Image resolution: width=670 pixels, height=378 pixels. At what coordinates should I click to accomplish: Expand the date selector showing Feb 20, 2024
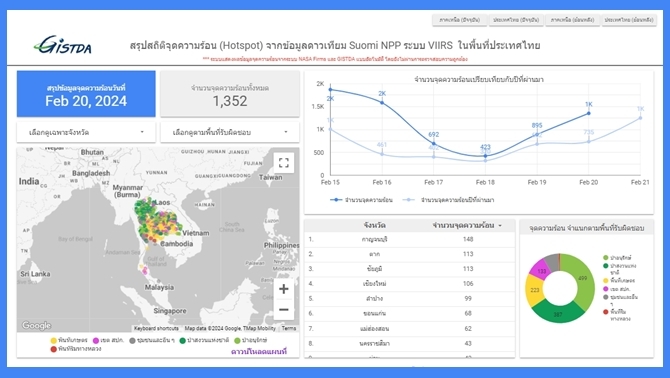point(86,94)
